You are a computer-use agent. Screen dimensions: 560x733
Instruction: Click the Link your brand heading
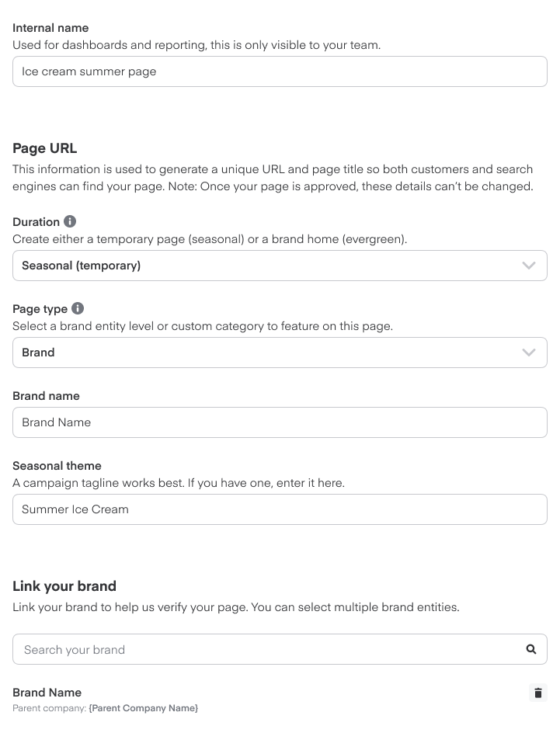tap(64, 586)
